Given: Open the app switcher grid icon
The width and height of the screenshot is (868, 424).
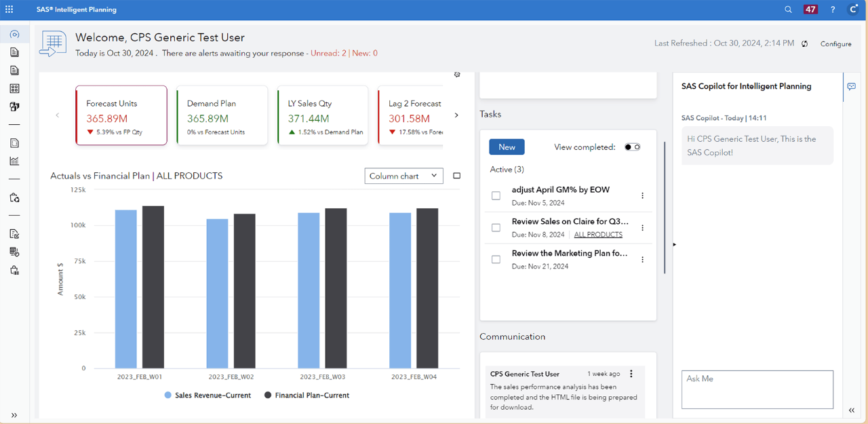Looking at the screenshot, I should point(9,9).
